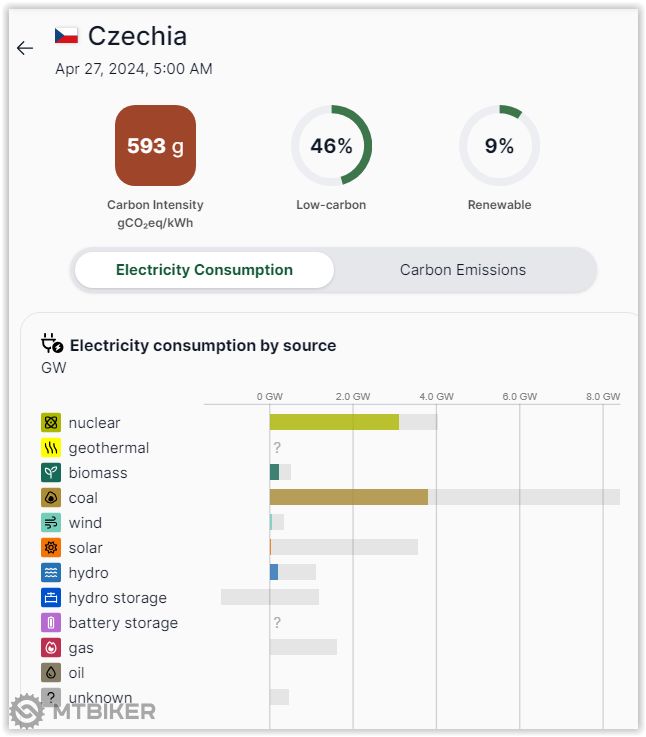The width and height of the screenshot is (646, 737).
Task: Click the coal consumption bar
Action: coord(349,498)
